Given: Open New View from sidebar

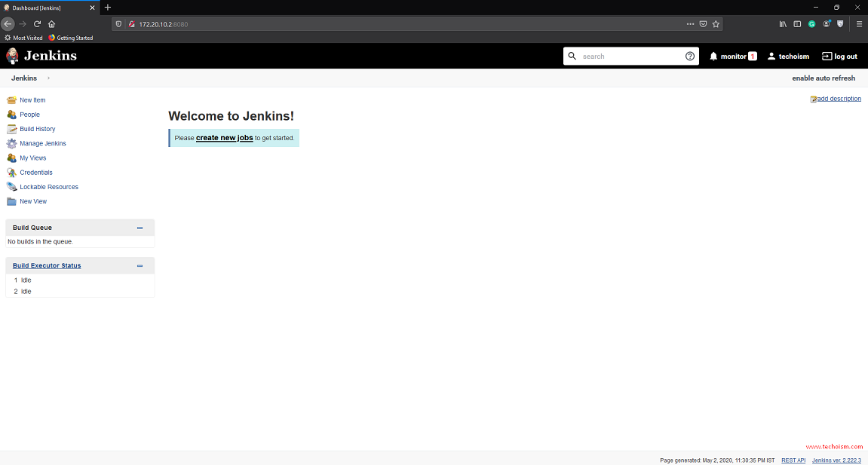Looking at the screenshot, I should tap(33, 201).
